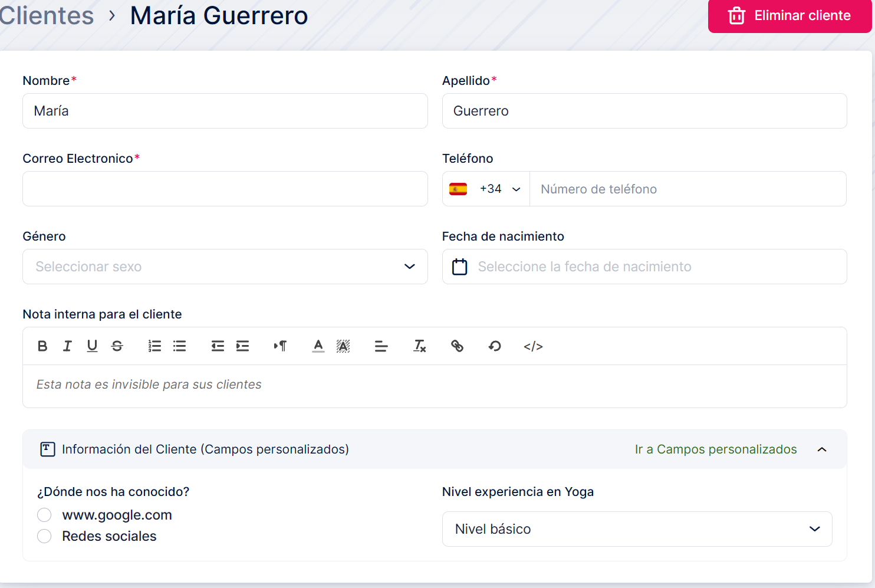Apply strikethrough in note toolbar

coord(117,346)
